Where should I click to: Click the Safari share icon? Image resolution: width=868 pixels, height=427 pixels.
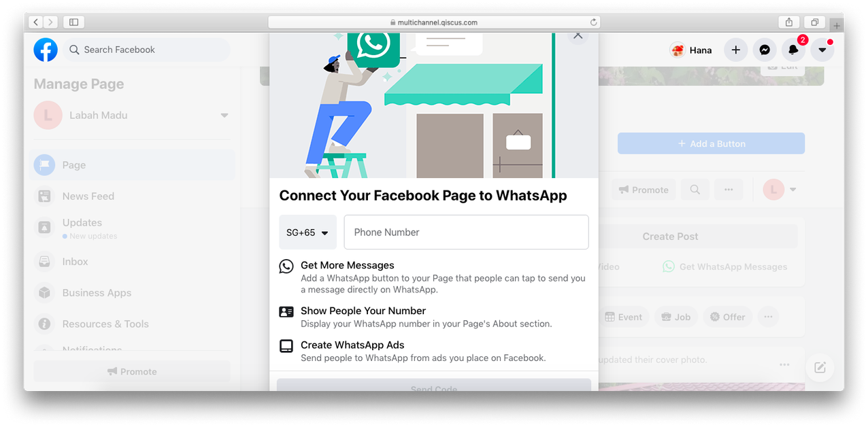(x=788, y=22)
